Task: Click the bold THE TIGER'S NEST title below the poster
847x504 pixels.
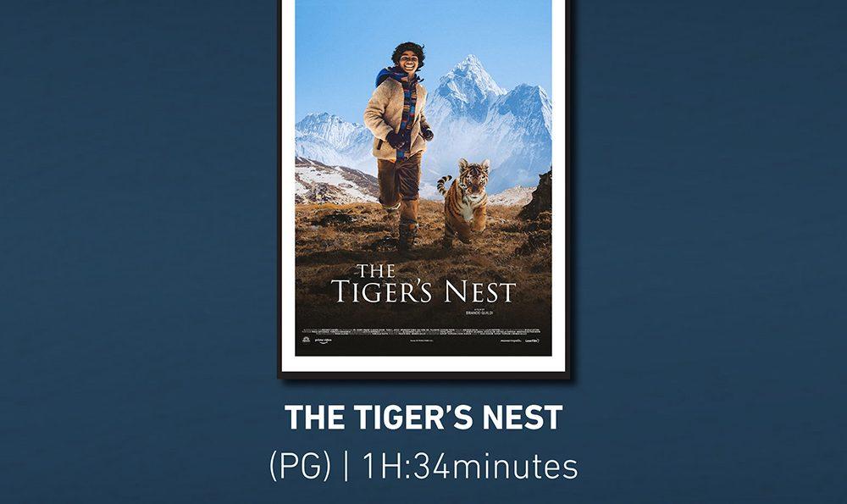Action: tap(423, 418)
